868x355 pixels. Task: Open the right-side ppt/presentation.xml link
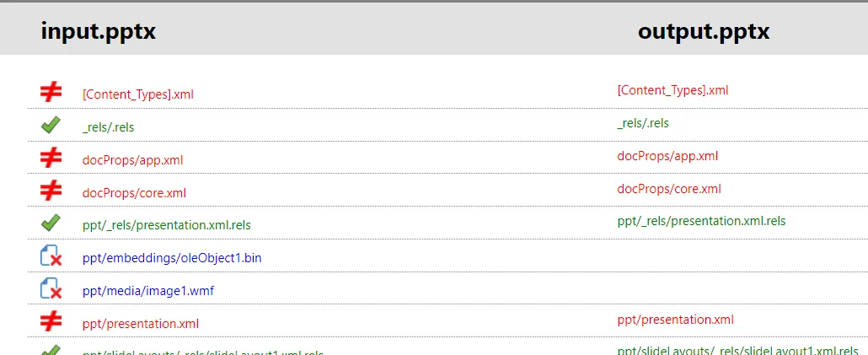tap(675, 320)
